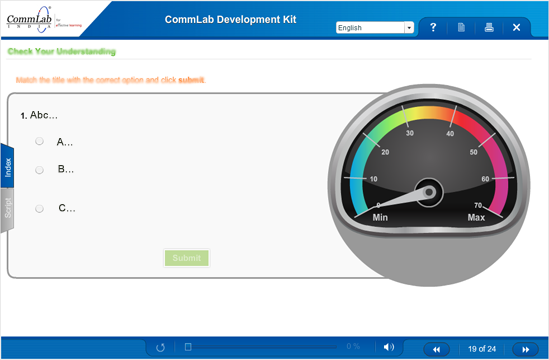Image resolution: width=549 pixels, height=360 pixels.
Task: Select radio option B...
Action: click(40, 170)
